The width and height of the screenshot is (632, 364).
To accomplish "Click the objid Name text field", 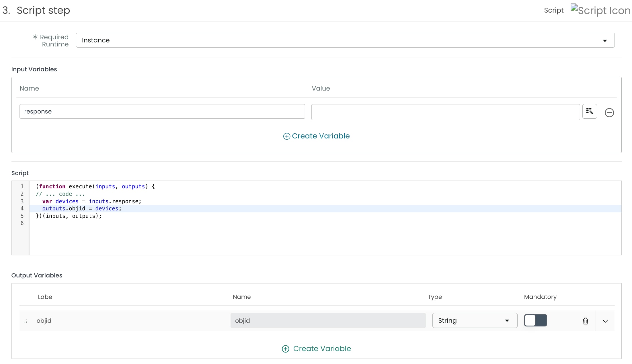I will click(x=328, y=320).
